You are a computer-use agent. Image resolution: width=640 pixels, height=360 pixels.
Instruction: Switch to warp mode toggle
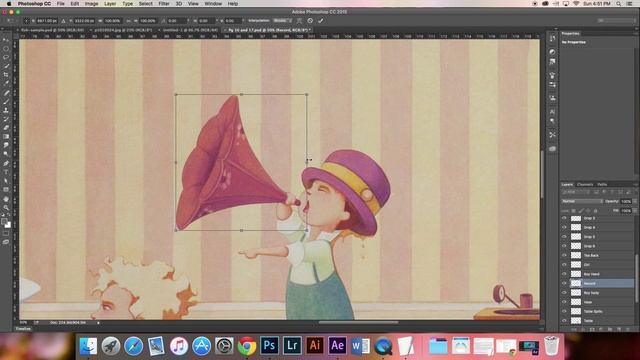click(300, 20)
